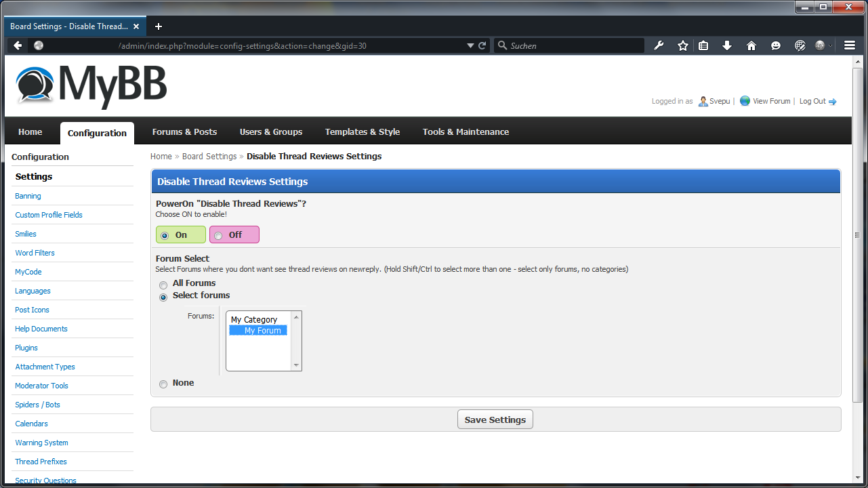Open Settings in the sidebar
This screenshot has width=868, height=488.
click(x=34, y=176)
